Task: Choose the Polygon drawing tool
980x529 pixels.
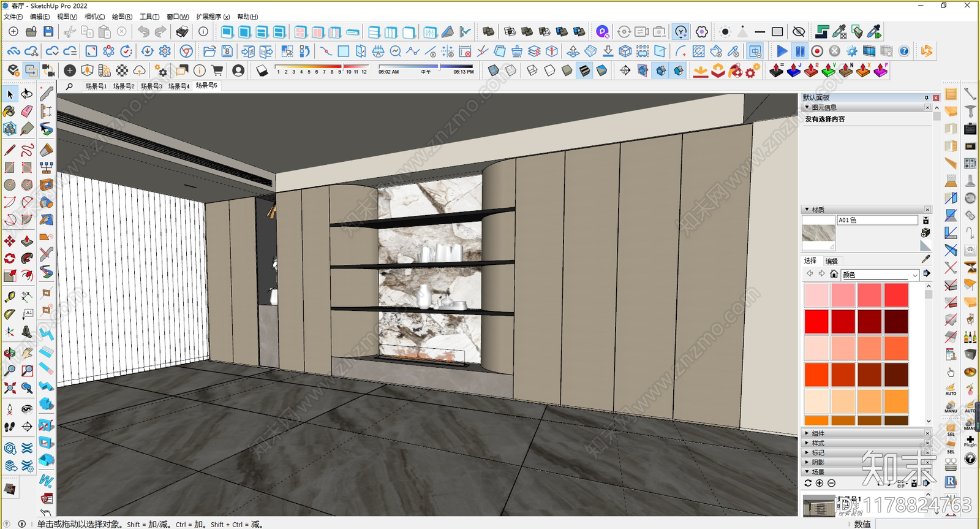Action: click(27, 185)
